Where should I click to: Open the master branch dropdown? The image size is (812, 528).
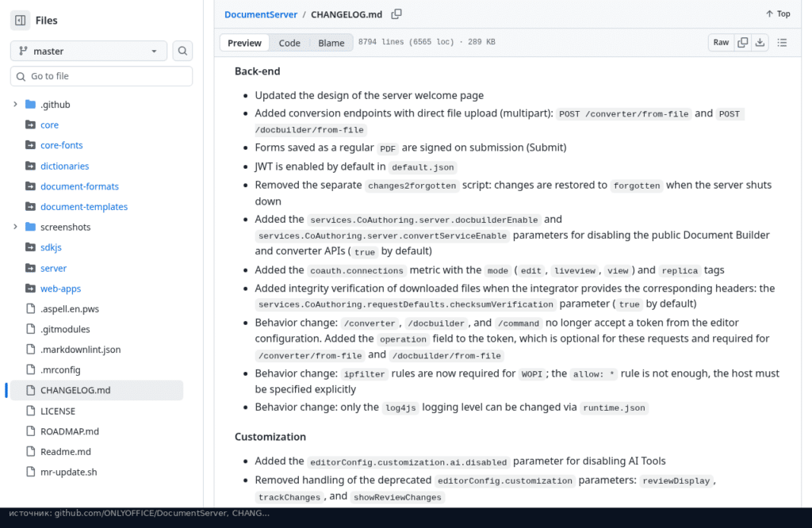[x=89, y=51]
